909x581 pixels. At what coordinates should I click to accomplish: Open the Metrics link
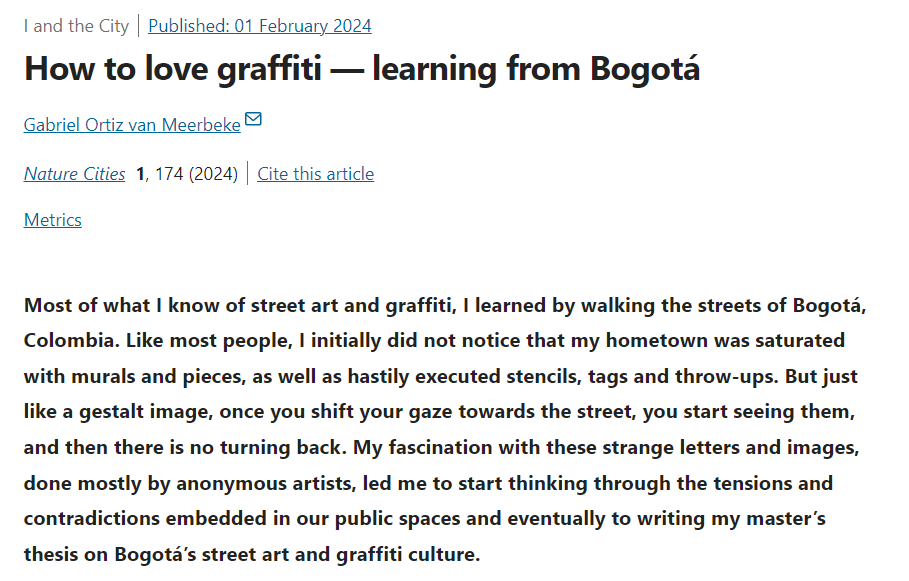[x=53, y=220]
